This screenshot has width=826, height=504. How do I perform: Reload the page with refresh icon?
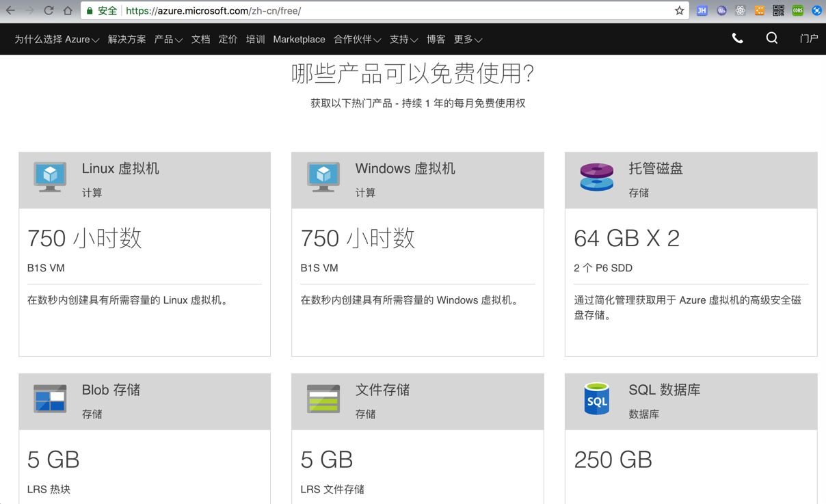click(x=49, y=10)
